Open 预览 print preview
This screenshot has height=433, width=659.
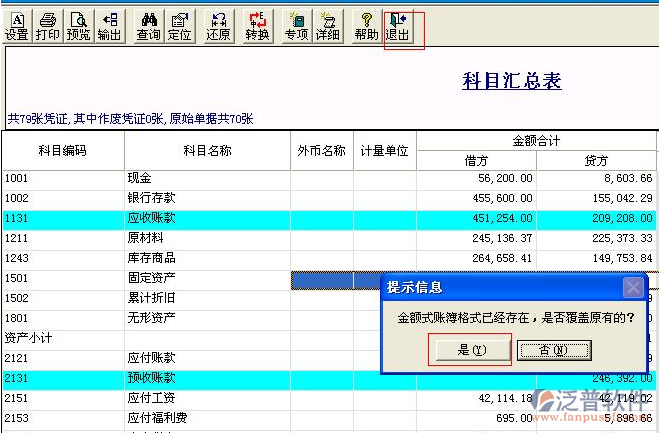79,27
